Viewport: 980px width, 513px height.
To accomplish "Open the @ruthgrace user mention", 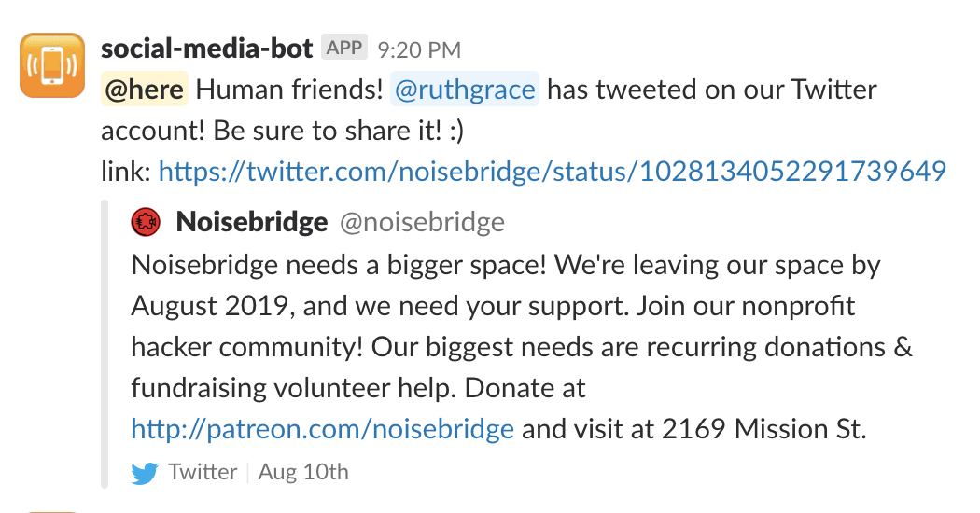I will [465, 90].
